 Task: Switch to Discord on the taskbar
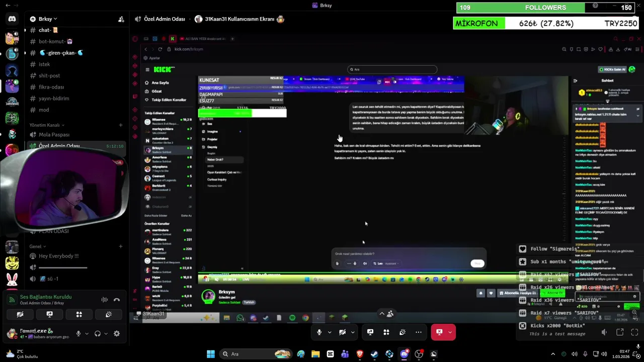click(x=404, y=354)
